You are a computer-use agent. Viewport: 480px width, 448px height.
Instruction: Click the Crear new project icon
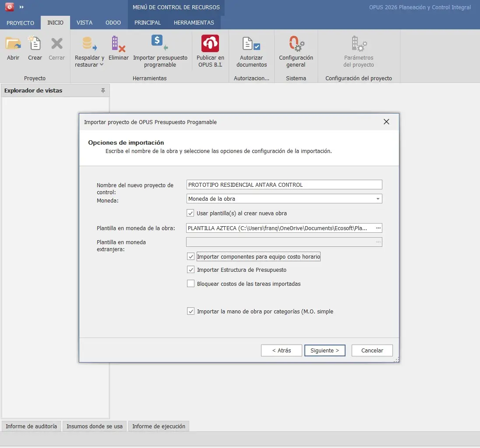pyautogui.click(x=35, y=44)
